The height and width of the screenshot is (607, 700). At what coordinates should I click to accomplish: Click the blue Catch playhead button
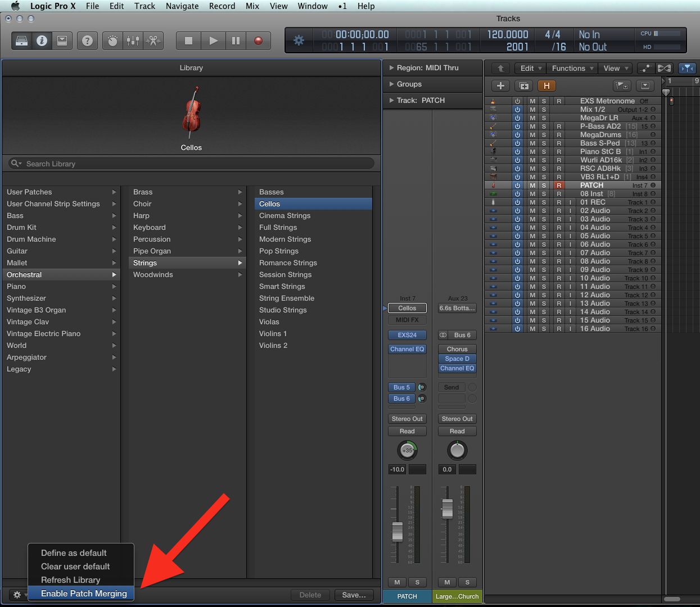point(687,69)
